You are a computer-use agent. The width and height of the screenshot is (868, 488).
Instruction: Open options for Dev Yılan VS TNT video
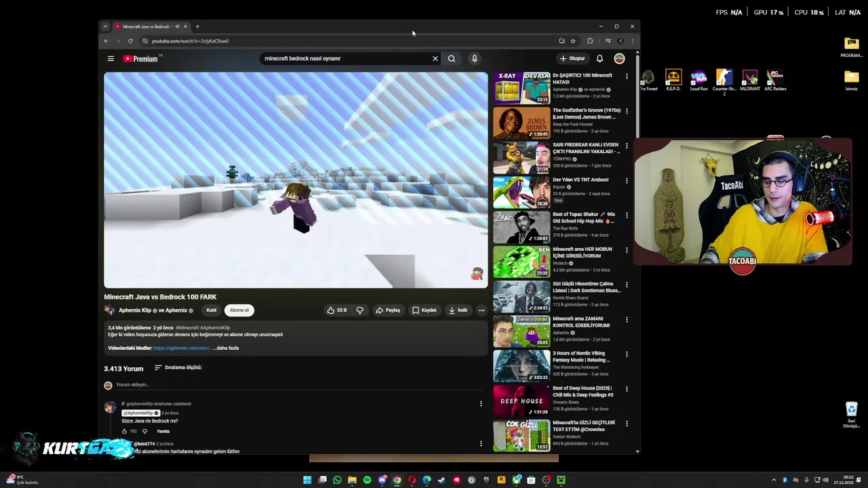pos(627,181)
